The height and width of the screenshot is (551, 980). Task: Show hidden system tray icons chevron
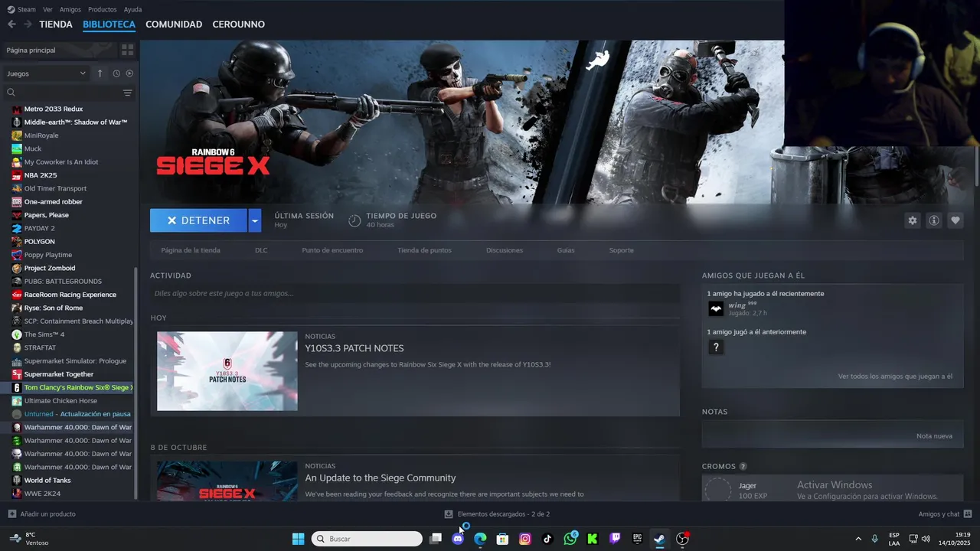(x=857, y=539)
